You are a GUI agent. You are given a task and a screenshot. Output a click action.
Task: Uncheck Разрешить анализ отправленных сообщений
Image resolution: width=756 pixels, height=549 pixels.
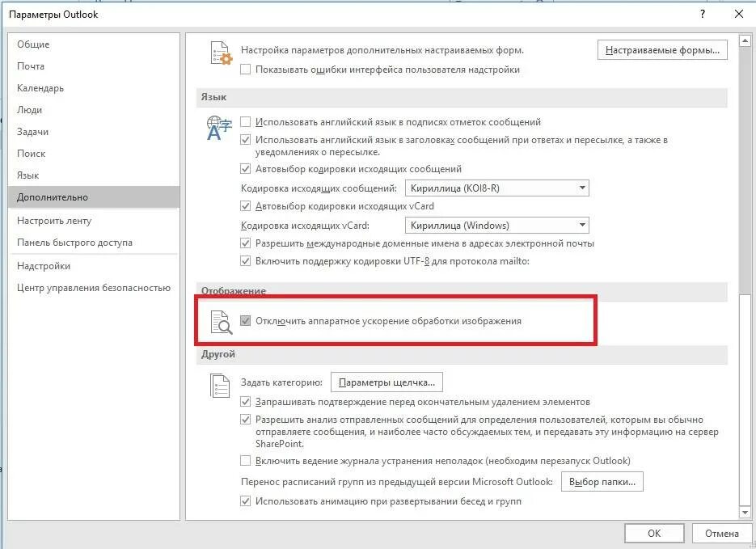(246, 420)
